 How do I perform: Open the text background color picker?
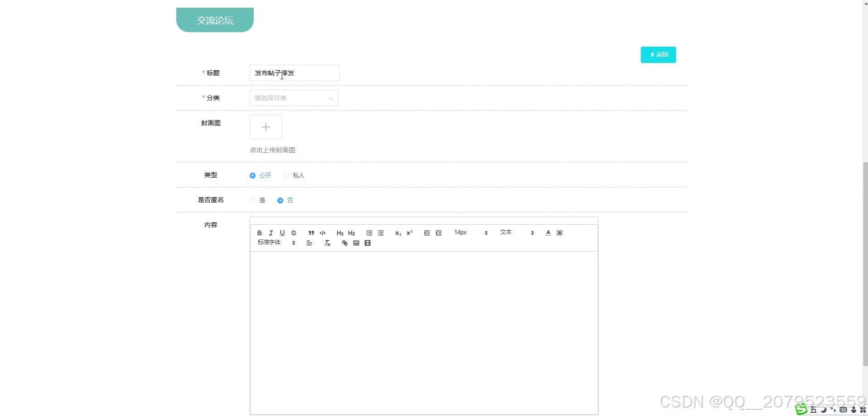[559, 233]
